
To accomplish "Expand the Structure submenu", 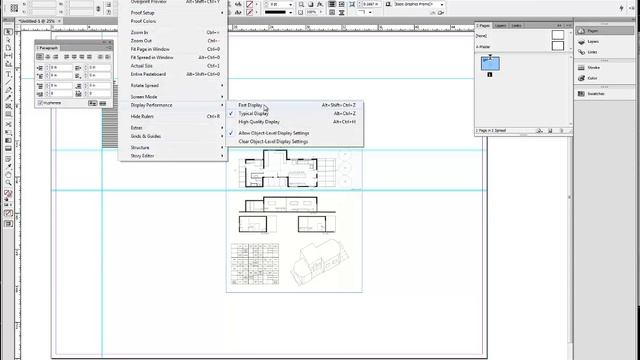I will (173, 147).
